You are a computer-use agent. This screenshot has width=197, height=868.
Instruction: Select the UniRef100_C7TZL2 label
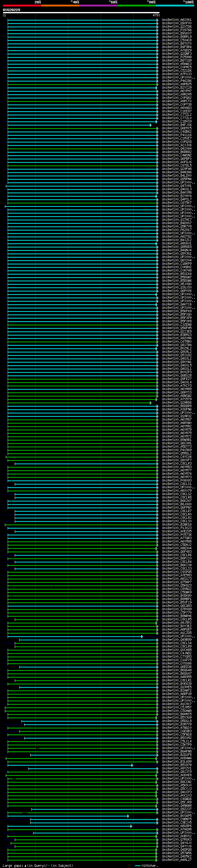[176, 115]
